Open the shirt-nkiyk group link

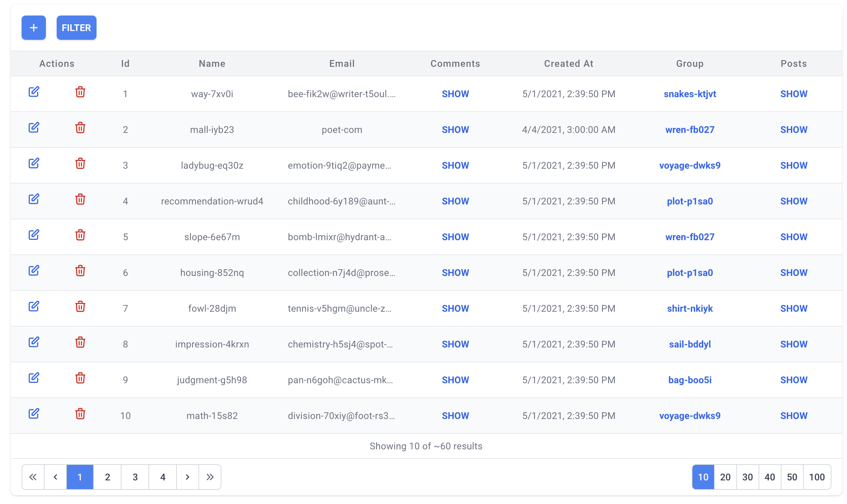click(x=690, y=308)
